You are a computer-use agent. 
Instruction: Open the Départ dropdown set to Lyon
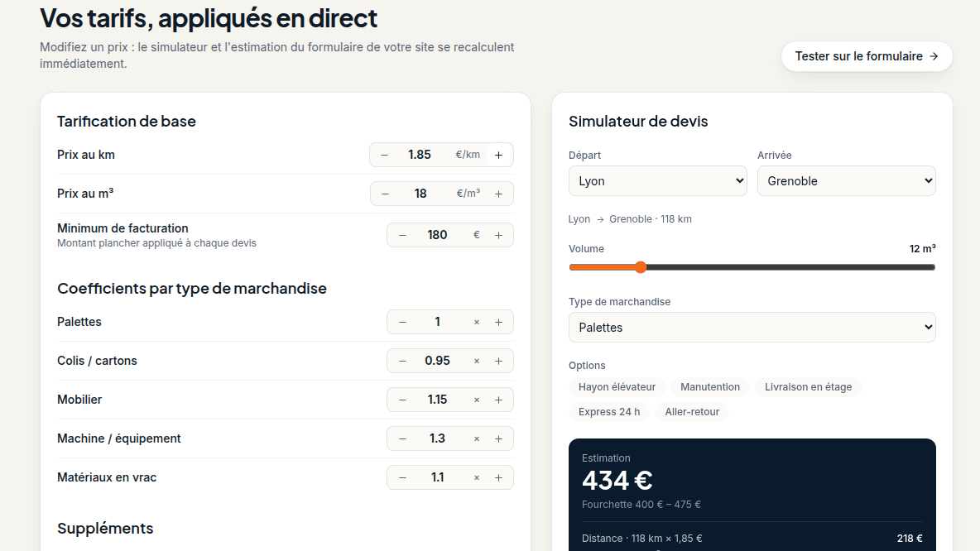(657, 181)
